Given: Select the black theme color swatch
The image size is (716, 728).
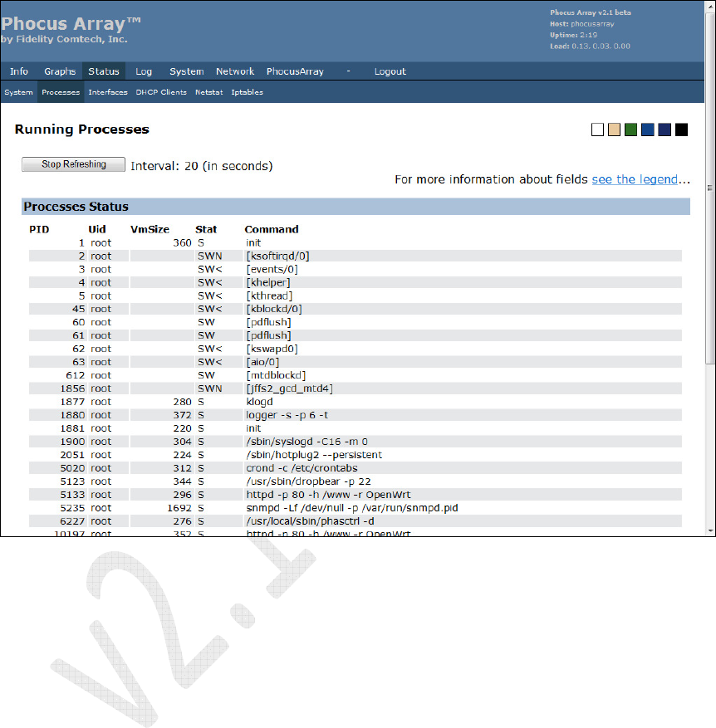Looking at the screenshot, I should coord(682,129).
